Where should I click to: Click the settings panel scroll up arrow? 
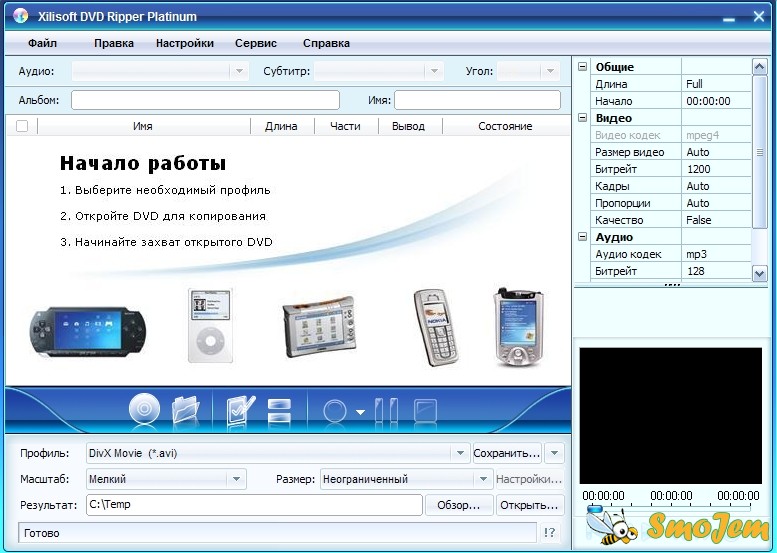pyautogui.click(x=760, y=66)
